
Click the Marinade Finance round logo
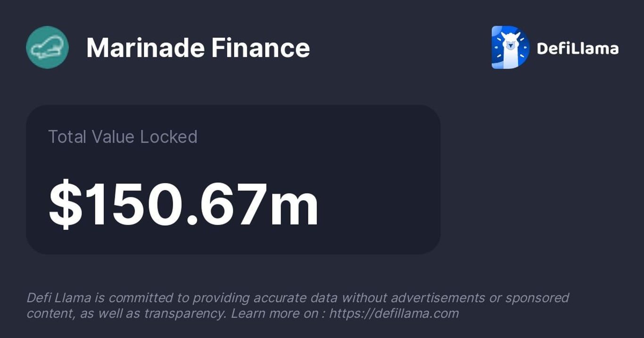click(x=47, y=47)
